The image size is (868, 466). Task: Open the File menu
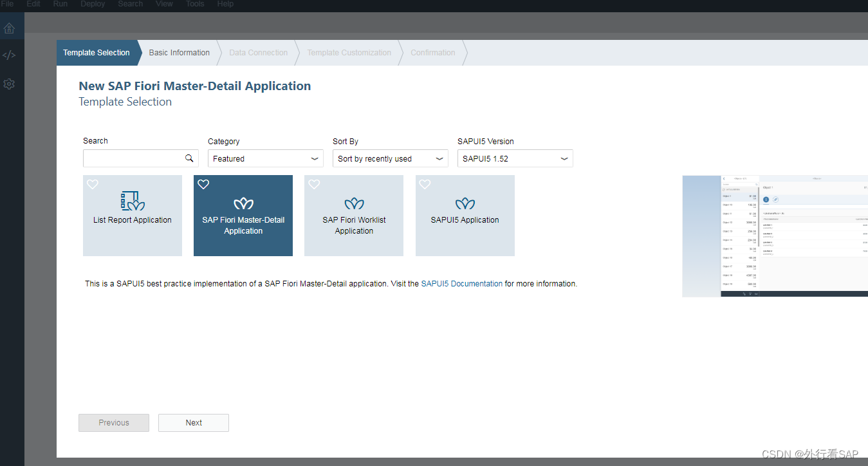coord(6,4)
